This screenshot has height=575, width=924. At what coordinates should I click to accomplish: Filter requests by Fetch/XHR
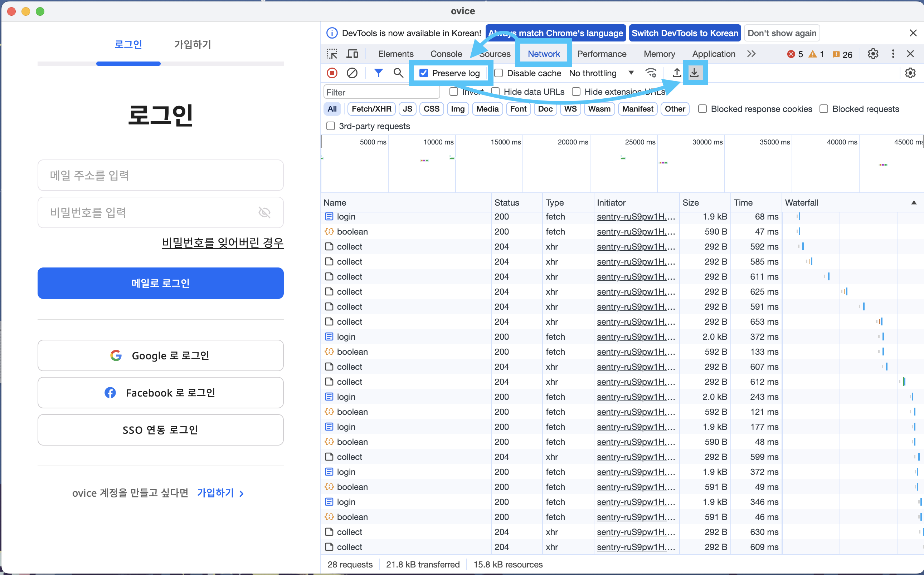[x=371, y=109]
